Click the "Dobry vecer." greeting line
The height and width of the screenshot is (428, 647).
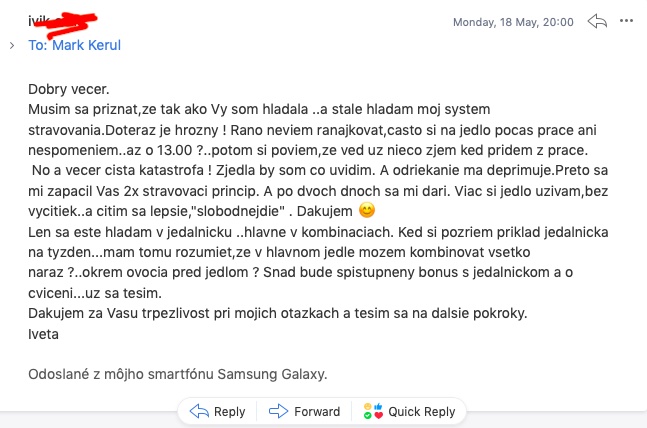click(x=68, y=89)
